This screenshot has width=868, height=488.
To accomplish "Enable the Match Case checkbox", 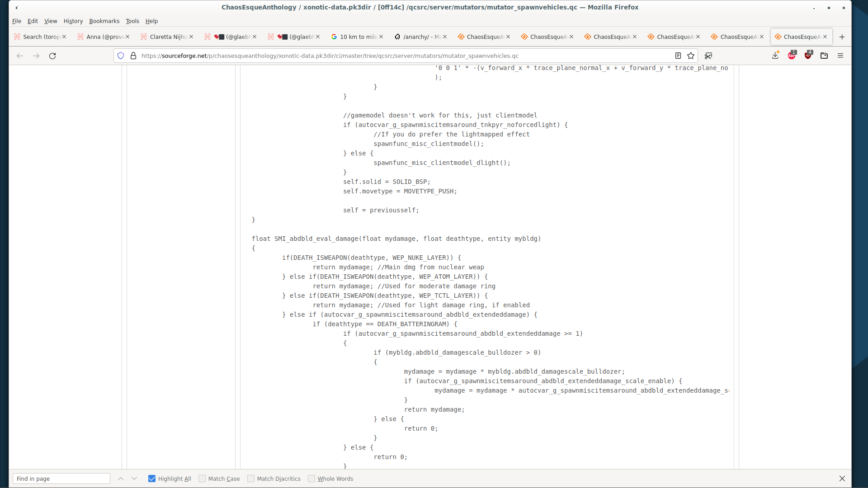I will click(202, 479).
